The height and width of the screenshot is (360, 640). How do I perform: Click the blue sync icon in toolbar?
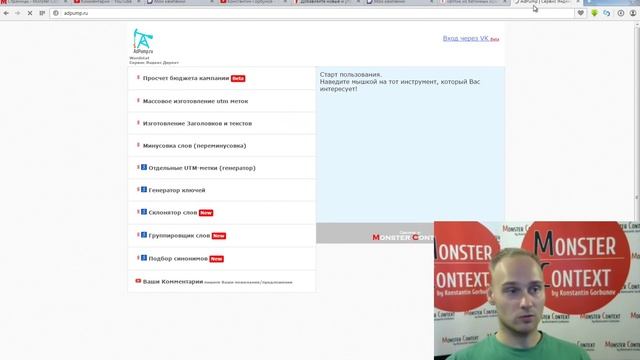pyautogui.click(x=607, y=13)
